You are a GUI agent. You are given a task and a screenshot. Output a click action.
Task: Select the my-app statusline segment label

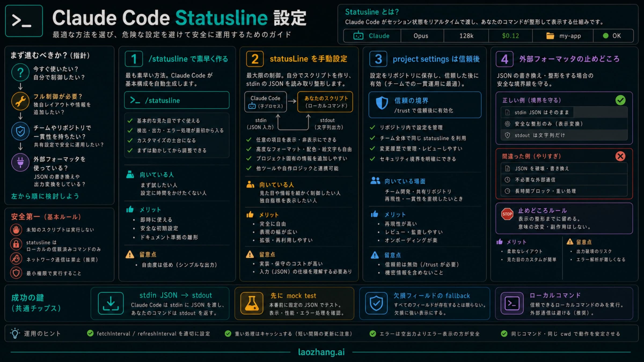[x=570, y=36]
